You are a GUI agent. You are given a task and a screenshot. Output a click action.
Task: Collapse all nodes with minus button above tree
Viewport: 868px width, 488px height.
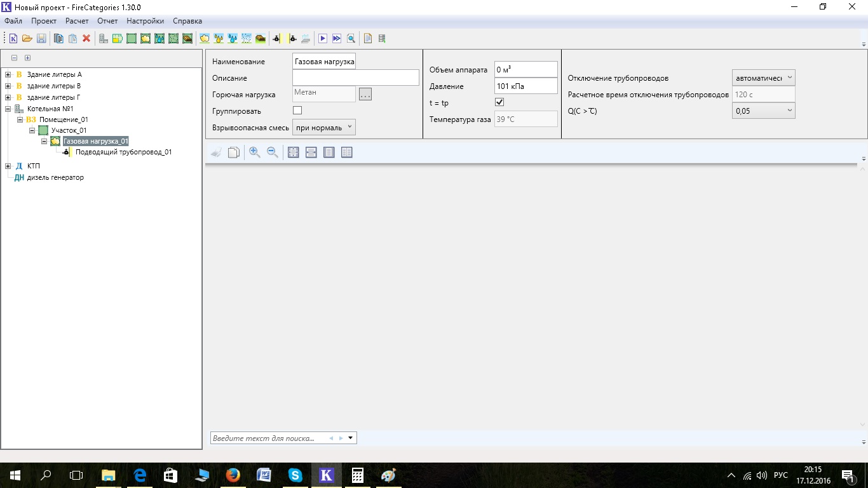(x=14, y=58)
